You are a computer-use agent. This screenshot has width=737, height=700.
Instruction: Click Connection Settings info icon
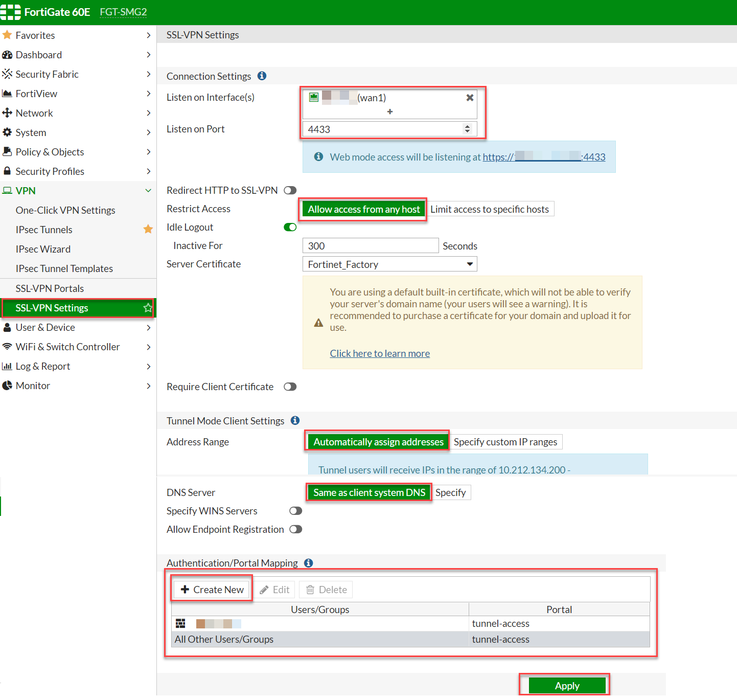click(x=262, y=76)
